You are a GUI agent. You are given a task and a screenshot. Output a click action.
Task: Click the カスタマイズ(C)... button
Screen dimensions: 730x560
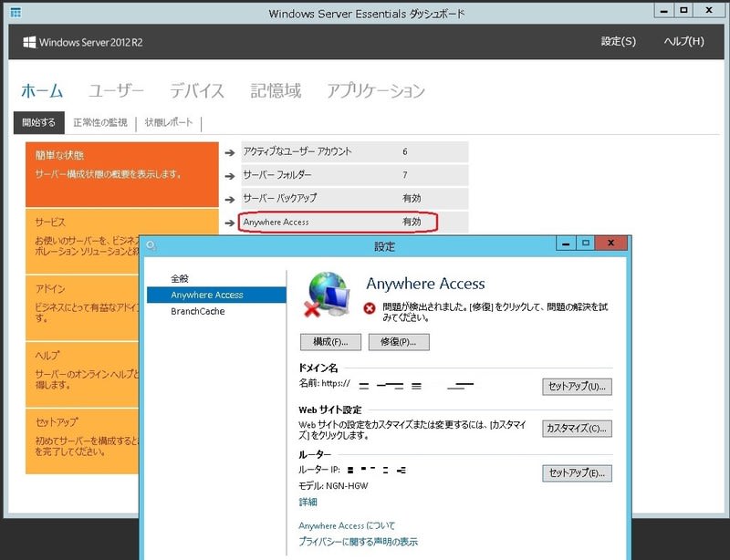(578, 429)
